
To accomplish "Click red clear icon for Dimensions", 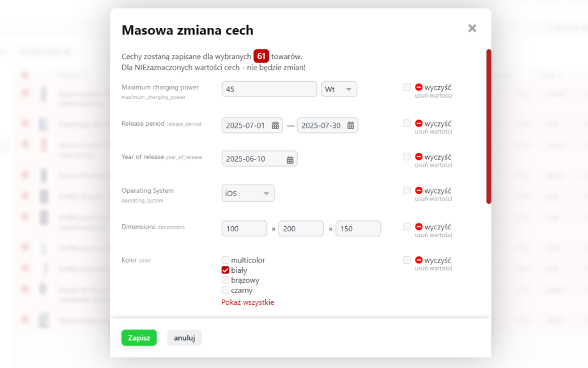I will (419, 227).
